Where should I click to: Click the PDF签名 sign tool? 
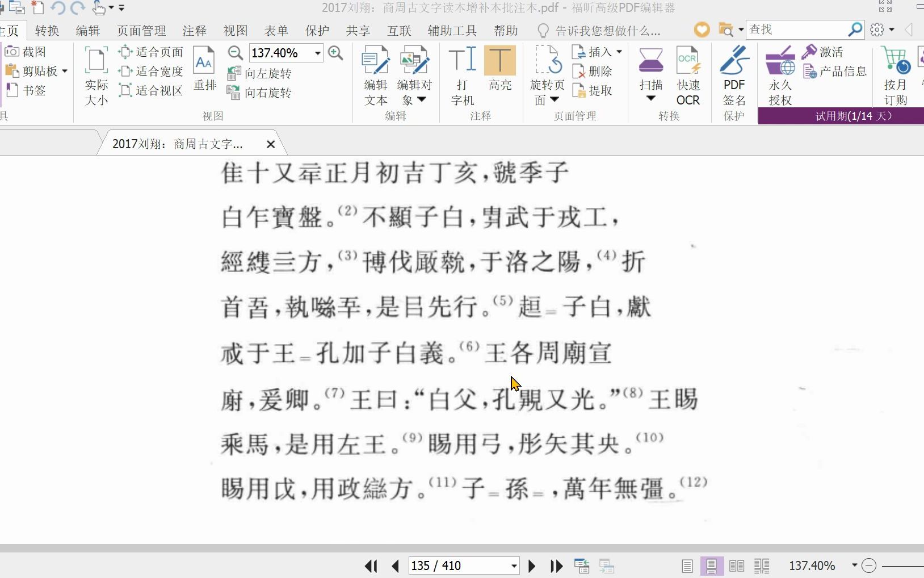734,76
